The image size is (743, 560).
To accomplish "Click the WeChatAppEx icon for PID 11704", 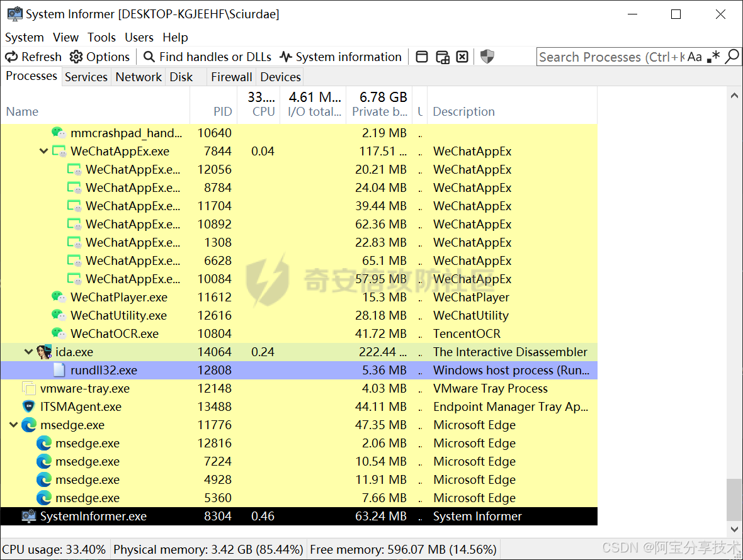I will [x=74, y=206].
